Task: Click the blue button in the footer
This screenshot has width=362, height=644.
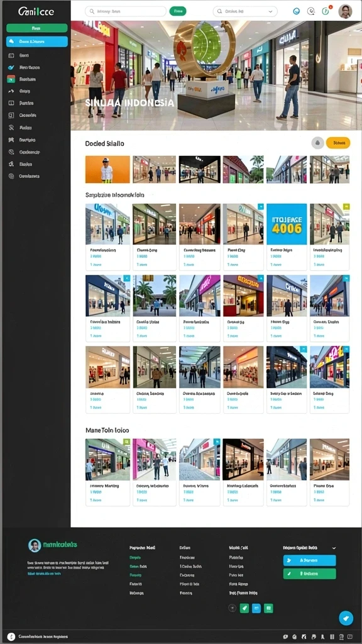Action: pos(309,560)
